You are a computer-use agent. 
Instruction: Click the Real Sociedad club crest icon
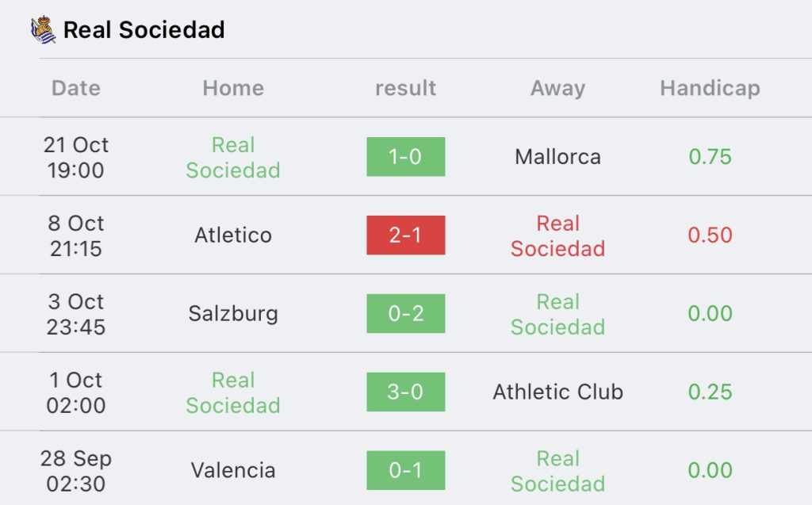[x=43, y=30]
